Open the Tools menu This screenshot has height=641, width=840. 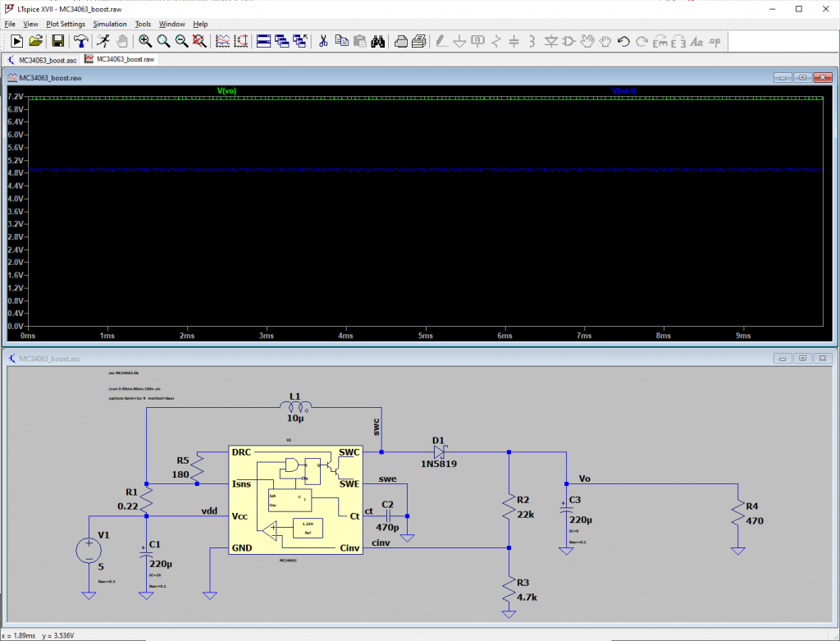pos(143,24)
